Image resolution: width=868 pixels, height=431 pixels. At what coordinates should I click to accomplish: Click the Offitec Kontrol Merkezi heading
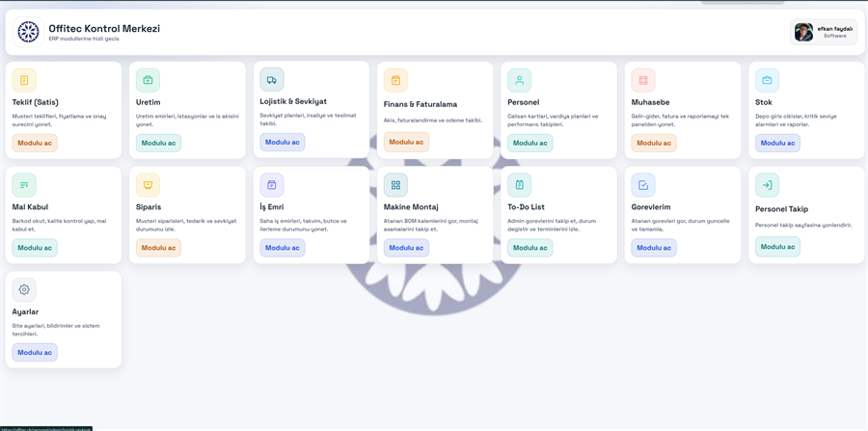pyautogui.click(x=104, y=28)
